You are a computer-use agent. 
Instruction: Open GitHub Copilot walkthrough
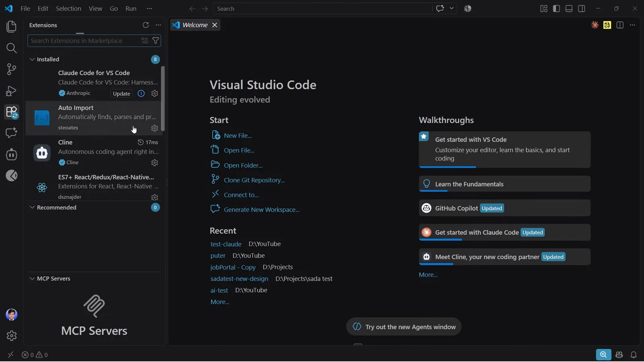(x=504, y=208)
